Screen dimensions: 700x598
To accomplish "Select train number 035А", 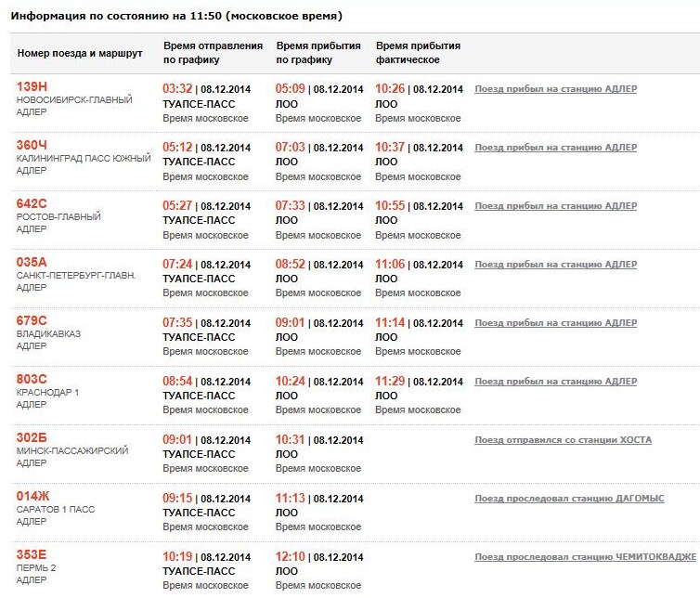I will 32,263.
